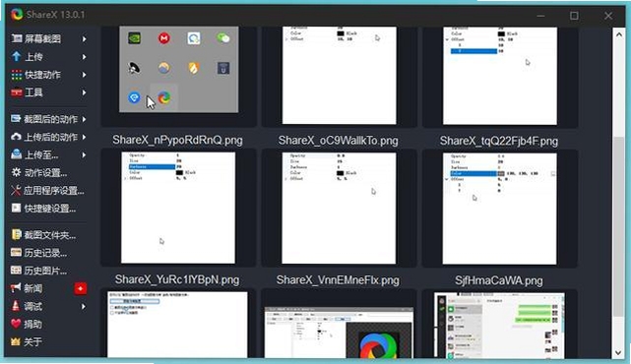Click file name SjfHmaCaWA.png
Image resolution: width=631 pixels, height=364 pixels.
(x=499, y=280)
